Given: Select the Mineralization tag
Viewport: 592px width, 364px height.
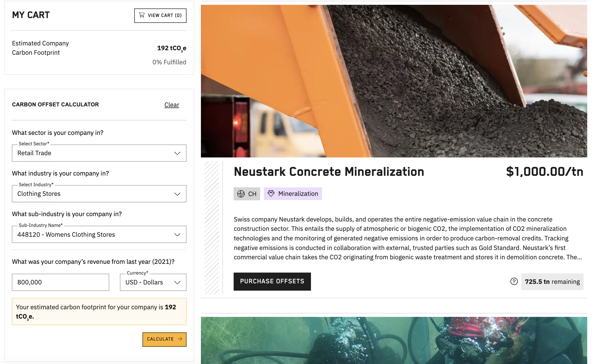Looking at the screenshot, I should click(x=293, y=194).
